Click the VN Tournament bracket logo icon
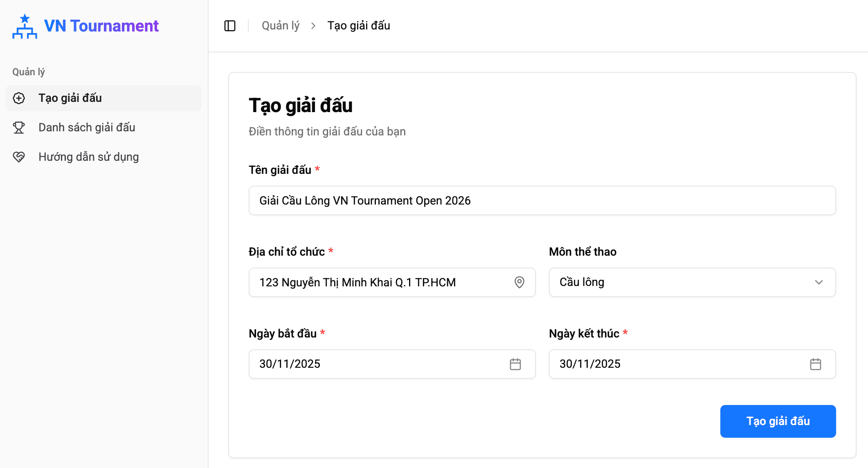 [x=25, y=26]
